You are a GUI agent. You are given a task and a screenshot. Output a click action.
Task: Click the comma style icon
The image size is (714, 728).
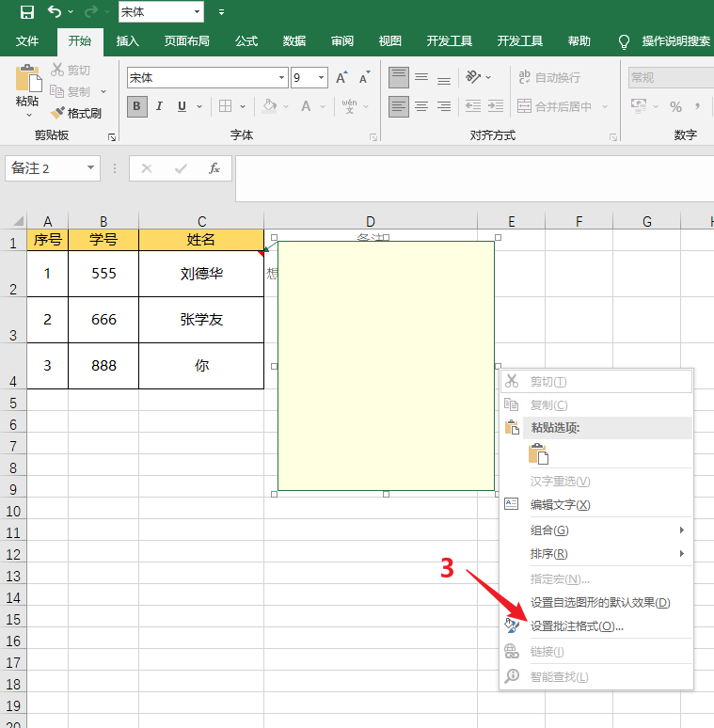697,107
